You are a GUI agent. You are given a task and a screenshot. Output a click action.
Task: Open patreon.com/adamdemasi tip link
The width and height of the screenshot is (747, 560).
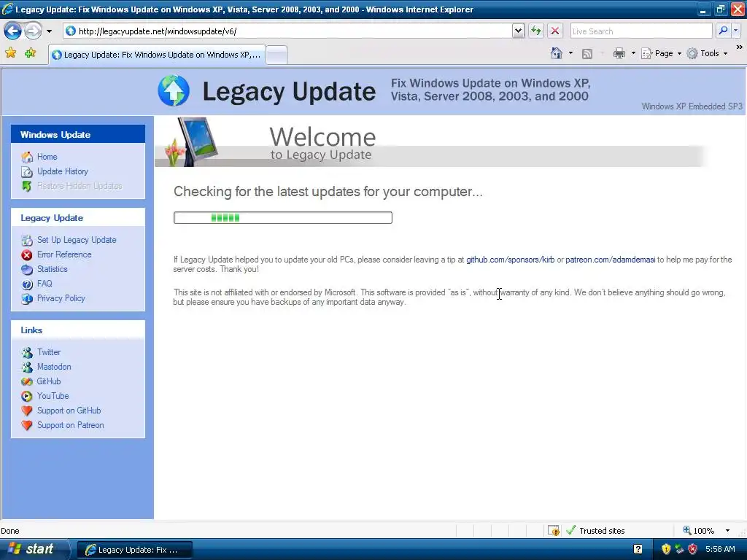pos(611,260)
